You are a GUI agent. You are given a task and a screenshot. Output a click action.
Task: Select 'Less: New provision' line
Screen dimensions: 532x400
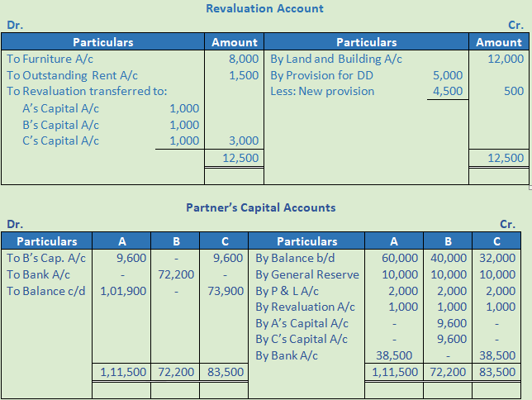coord(322,92)
